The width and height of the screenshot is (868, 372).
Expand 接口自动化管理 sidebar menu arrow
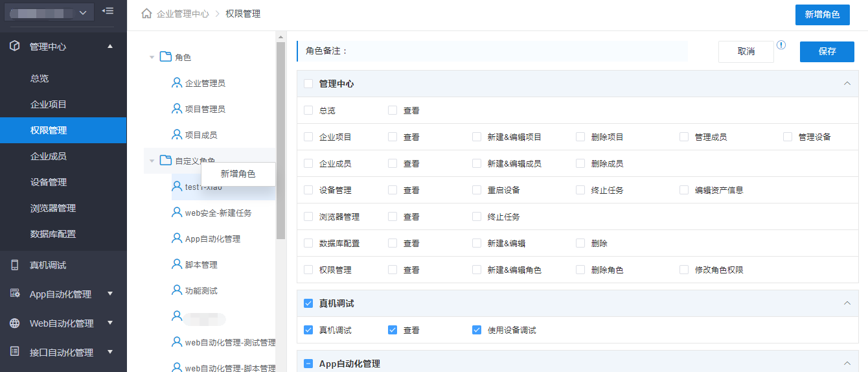(x=109, y=352)
